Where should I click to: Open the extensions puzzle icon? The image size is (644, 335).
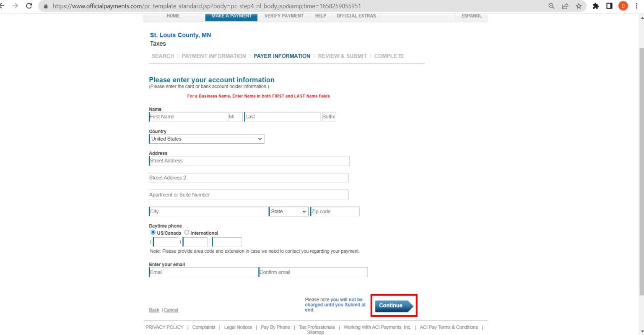[x=595, y=6]
